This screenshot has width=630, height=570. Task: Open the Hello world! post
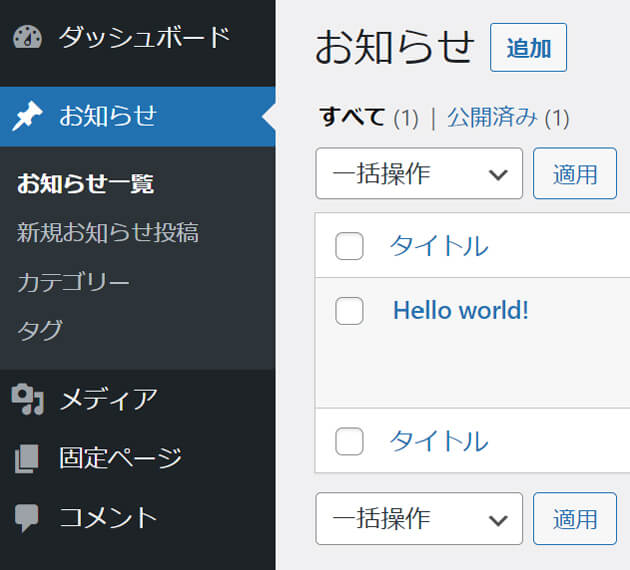click(x=461, y=311)
